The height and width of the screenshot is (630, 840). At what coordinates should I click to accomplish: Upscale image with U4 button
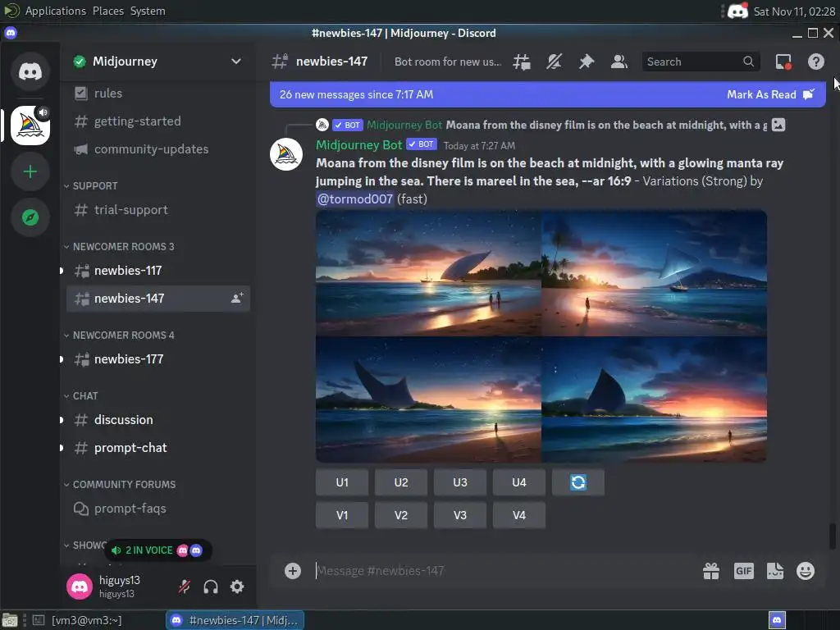pyautogui.click(x=518, y=482)
